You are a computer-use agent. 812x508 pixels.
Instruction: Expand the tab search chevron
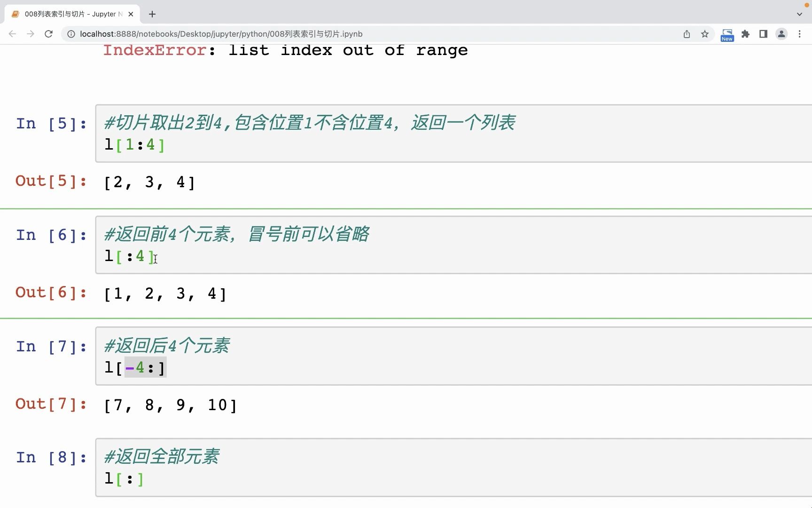799,14
